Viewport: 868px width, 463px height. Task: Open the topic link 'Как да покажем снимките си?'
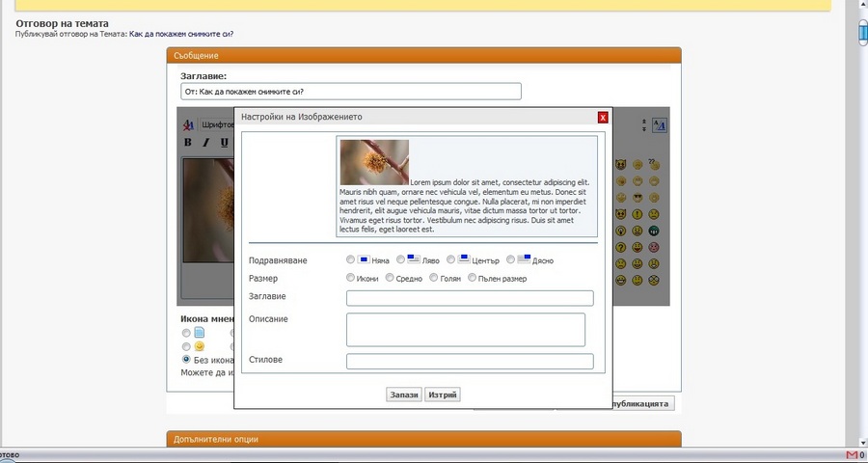(181, 34)
